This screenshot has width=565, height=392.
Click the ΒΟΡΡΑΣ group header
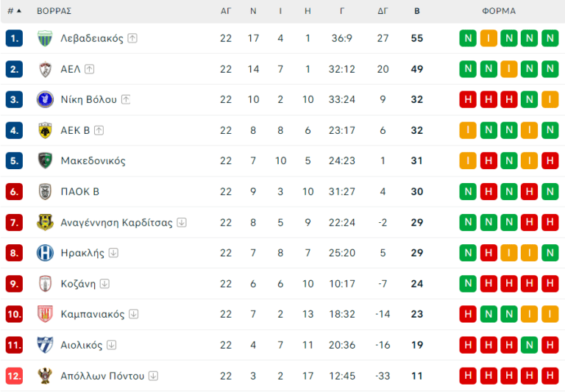click(54, 11)
